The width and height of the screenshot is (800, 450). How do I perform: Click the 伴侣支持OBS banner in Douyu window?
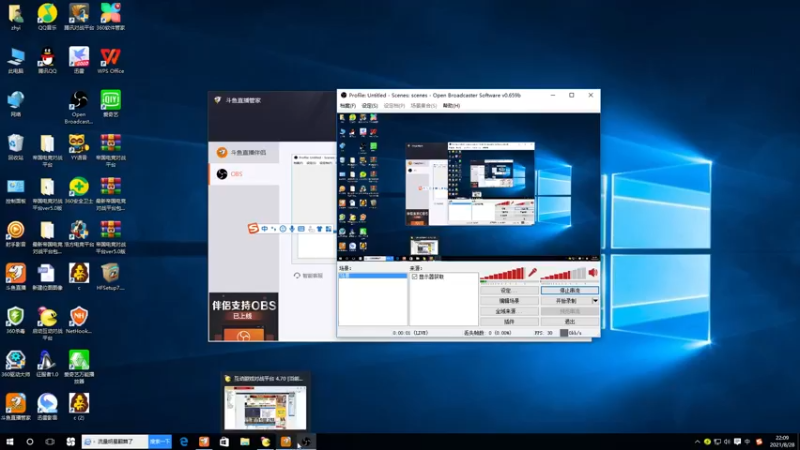point(243,316)
